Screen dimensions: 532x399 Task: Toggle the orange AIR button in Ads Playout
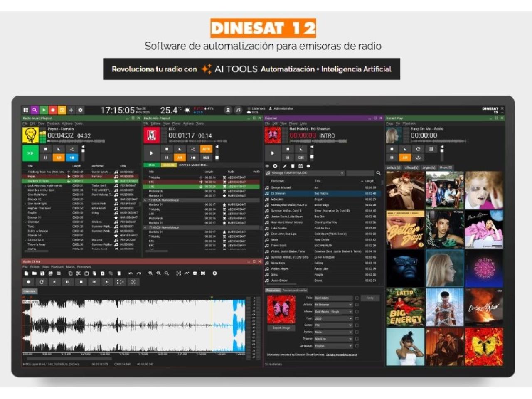[180, 158]
